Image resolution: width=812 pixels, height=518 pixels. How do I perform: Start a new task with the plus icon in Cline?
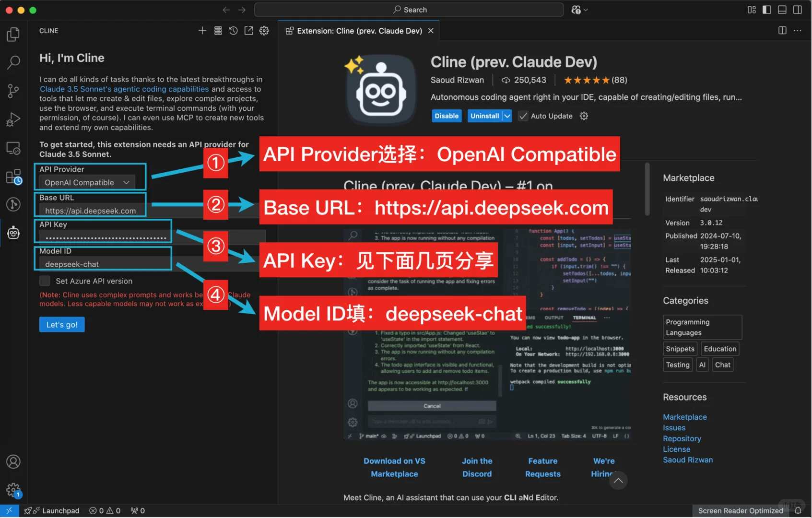click(x=202, y=30)
